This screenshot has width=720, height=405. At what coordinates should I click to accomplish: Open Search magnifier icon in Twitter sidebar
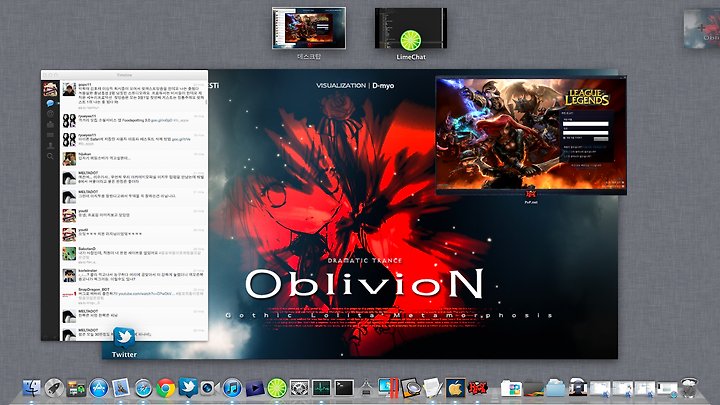tap(50, 156)
